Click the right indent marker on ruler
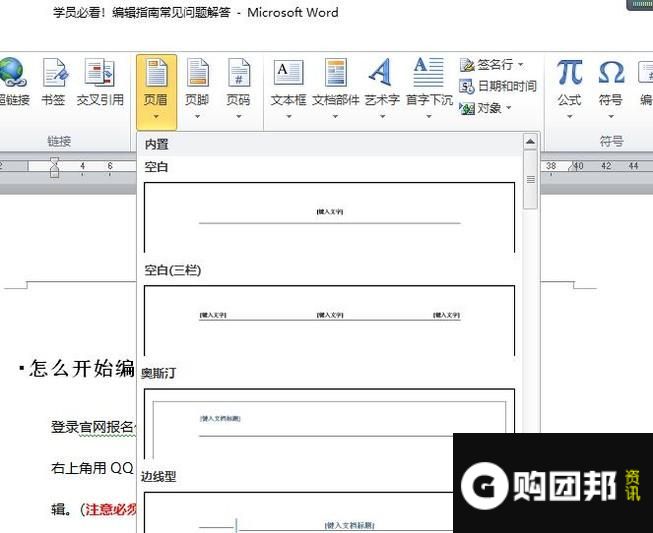The image size is (653, 533). coord(573,167)
